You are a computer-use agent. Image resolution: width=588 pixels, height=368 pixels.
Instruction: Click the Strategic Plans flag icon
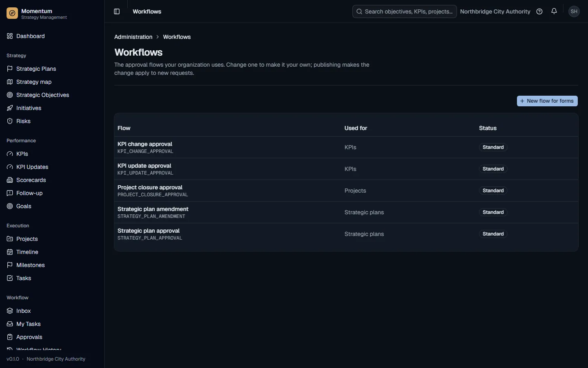point(10,69)
